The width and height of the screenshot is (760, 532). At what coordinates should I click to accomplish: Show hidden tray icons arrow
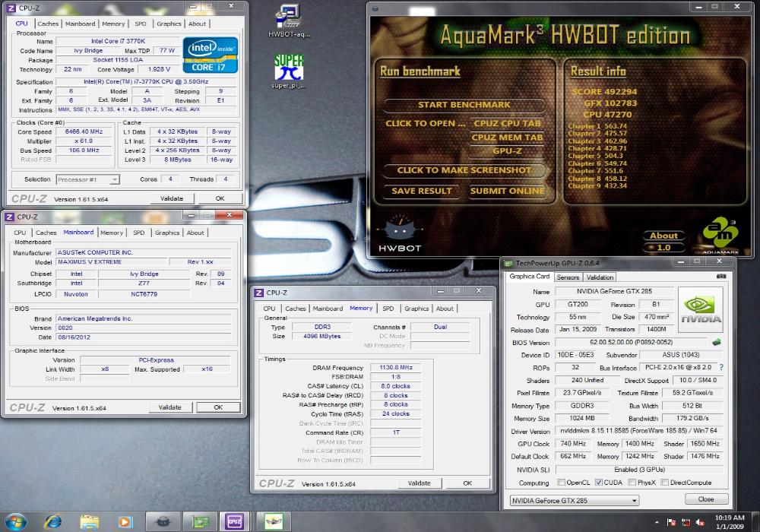[657, 522]
